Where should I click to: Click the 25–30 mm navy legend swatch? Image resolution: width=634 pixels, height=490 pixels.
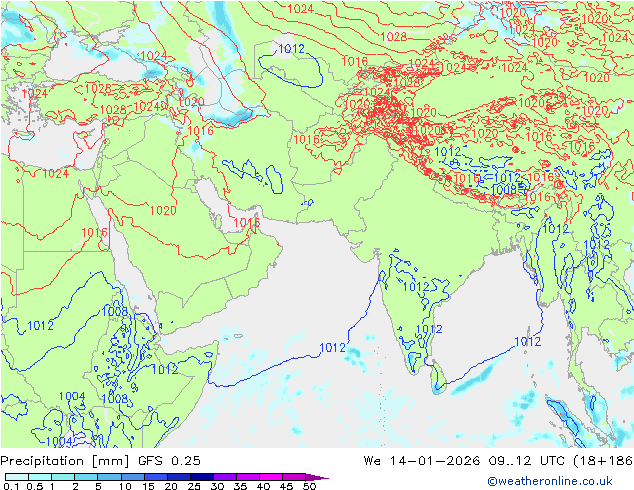[201, 477]
